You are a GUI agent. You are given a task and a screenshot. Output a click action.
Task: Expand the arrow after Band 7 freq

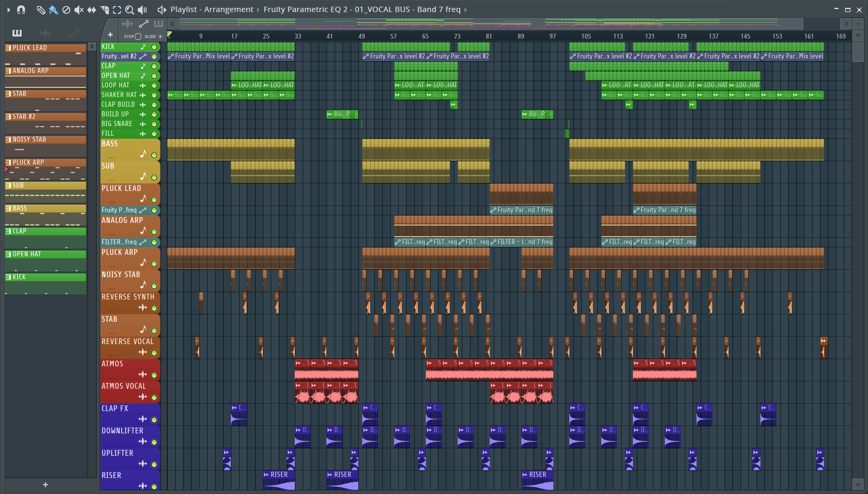(x=466, y=10)
